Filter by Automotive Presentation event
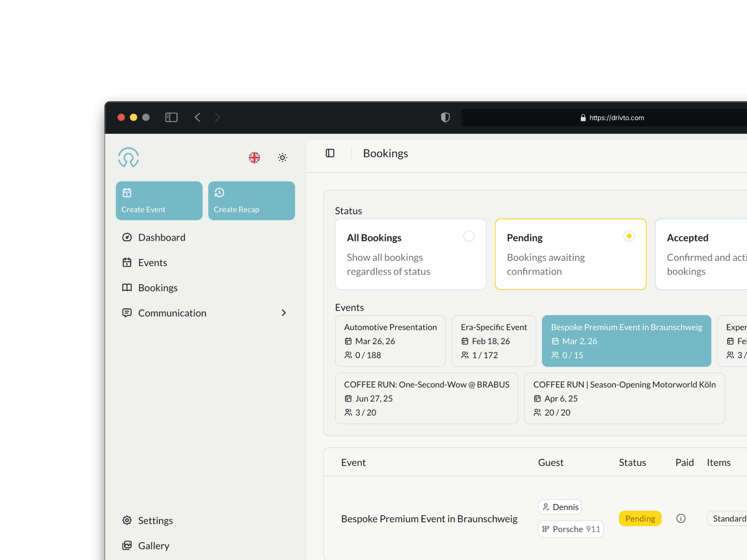The height and width of the screenshot is (560, 747). click(390, 341)
